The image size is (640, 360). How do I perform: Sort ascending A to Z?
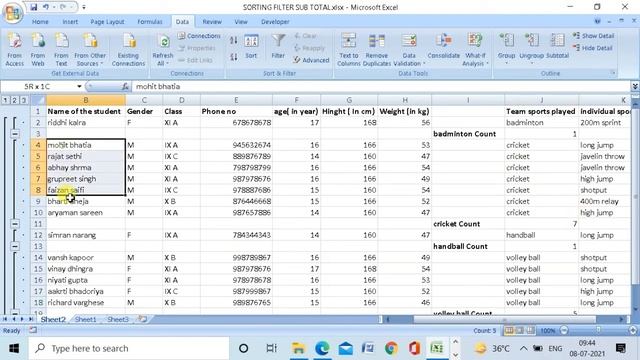click(233, 40)
